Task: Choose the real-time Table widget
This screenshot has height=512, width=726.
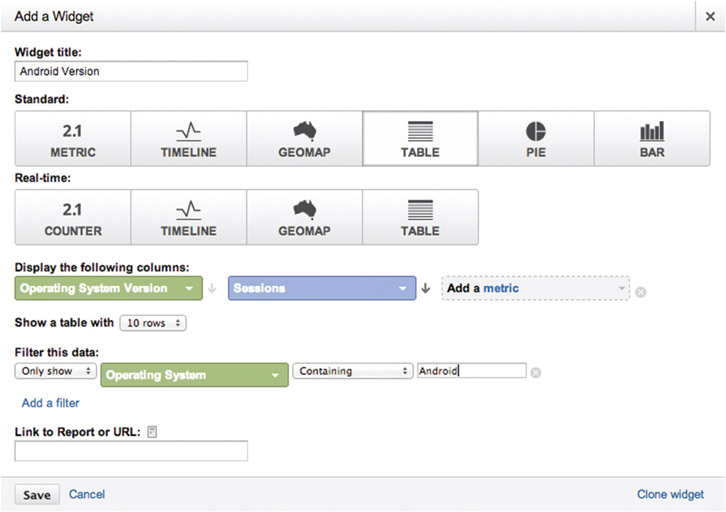Action: pos(420,217)
